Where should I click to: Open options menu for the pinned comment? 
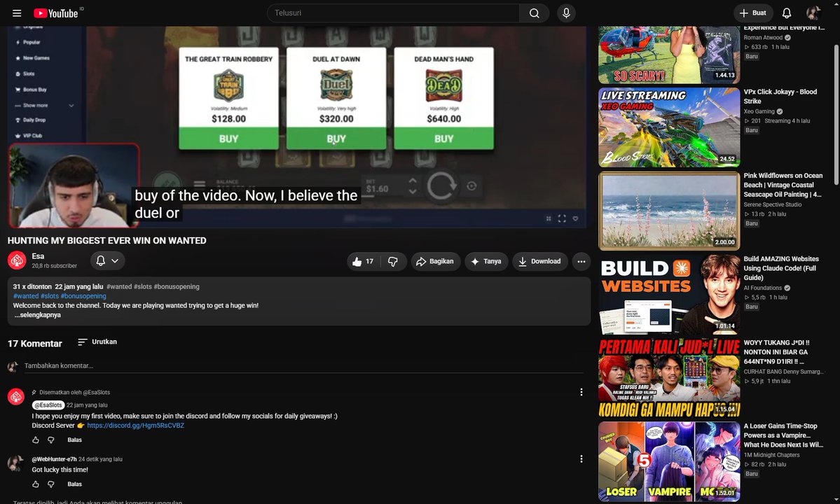coord(581,392)
